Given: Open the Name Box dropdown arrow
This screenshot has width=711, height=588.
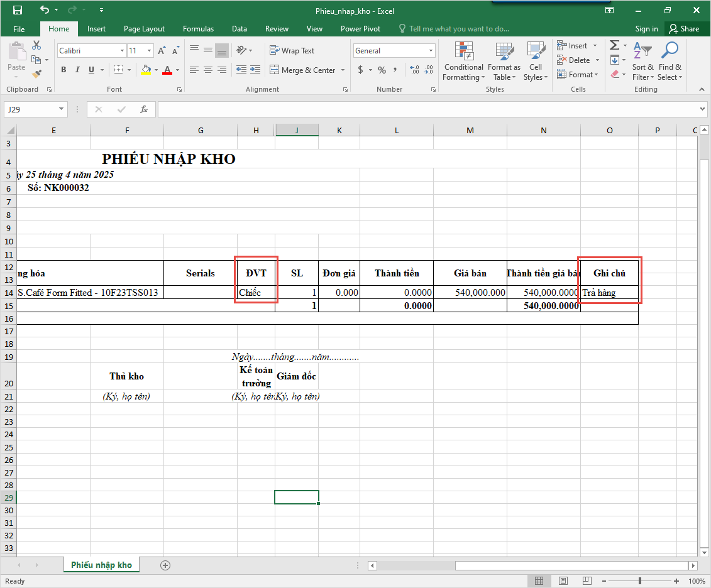Looking at the screenshot, I should pos(61,109).
